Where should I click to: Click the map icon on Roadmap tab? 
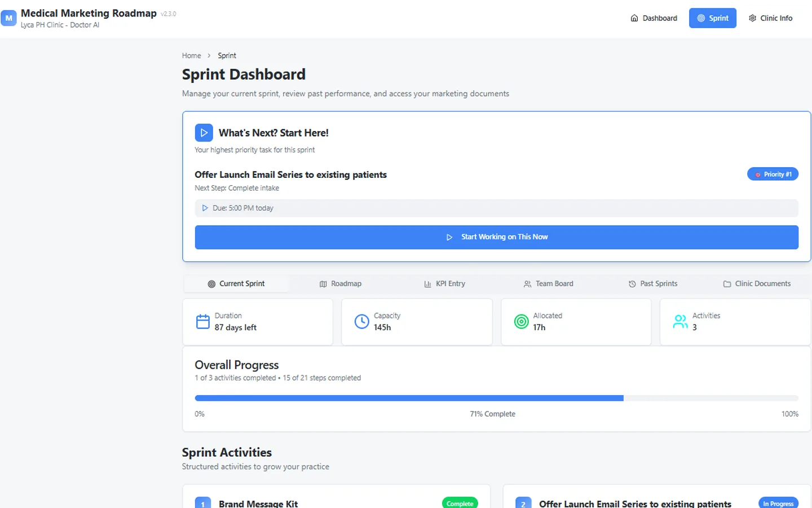coord(323,284)
